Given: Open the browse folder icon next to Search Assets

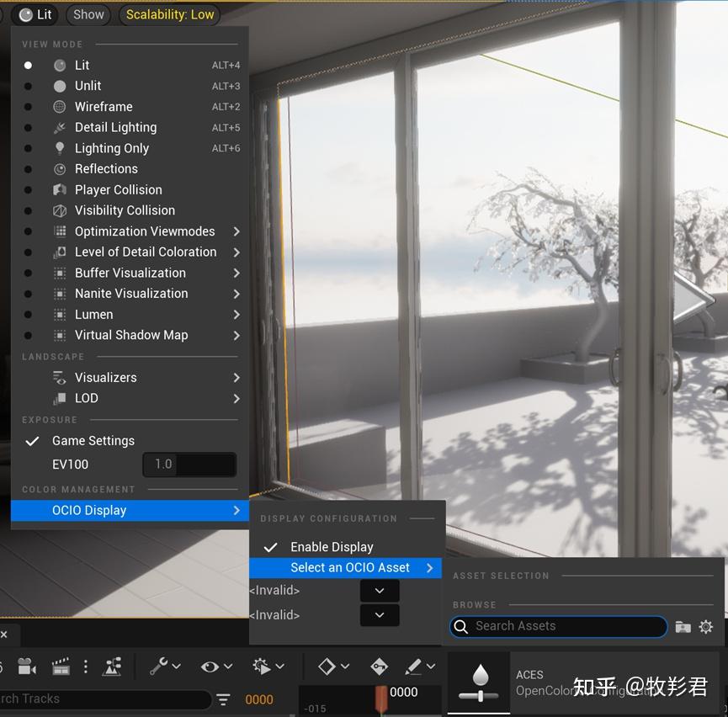Looking at the screenshot, I should point(683,626).
